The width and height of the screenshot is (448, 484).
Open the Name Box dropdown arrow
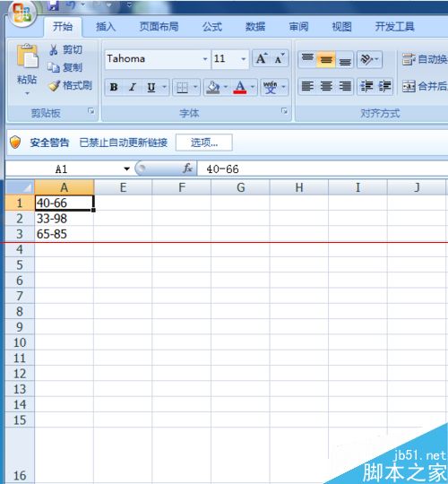pos(126,169)
